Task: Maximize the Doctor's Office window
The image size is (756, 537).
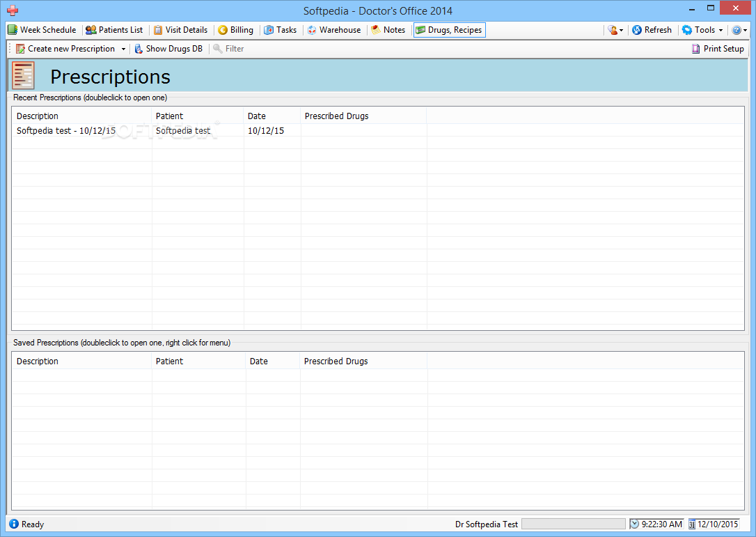Action: pyautogui.click(x=711, y=8)
